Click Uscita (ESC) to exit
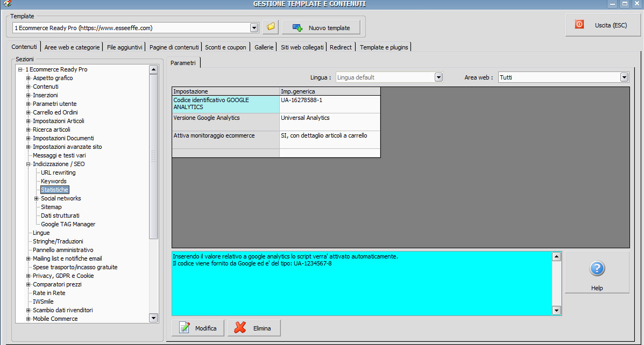This screenshot has height=345, width=644. click(603, 25)
